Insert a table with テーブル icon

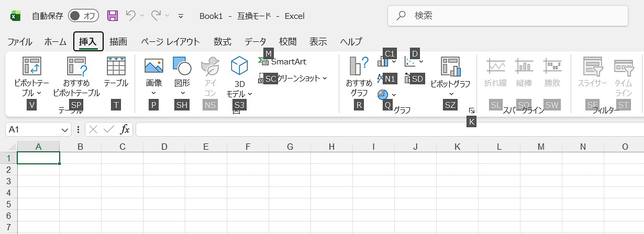[116, 66]
